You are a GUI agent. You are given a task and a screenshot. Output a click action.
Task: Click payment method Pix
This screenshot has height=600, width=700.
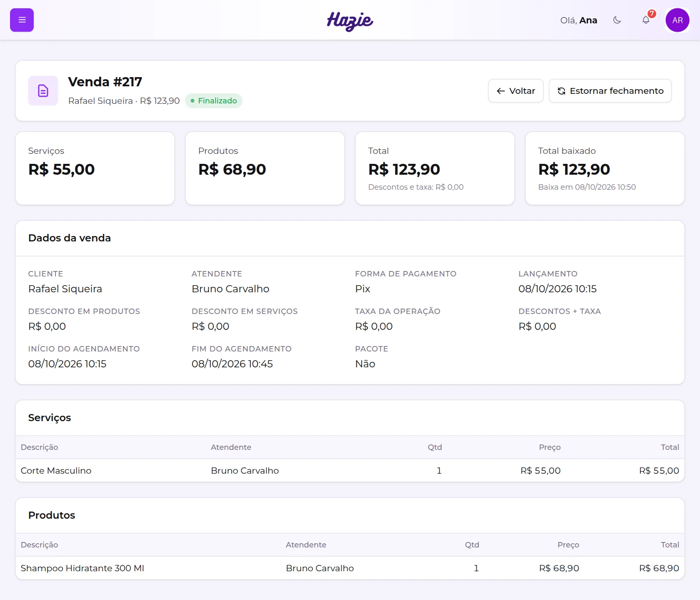point(362,289)
